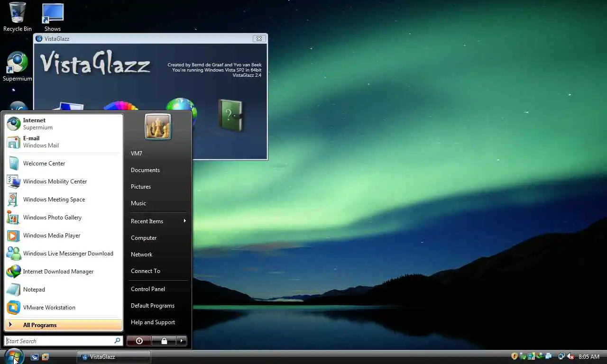Open Windows Photo Gallery
This screenshot has width=607, height=364.
64,218
